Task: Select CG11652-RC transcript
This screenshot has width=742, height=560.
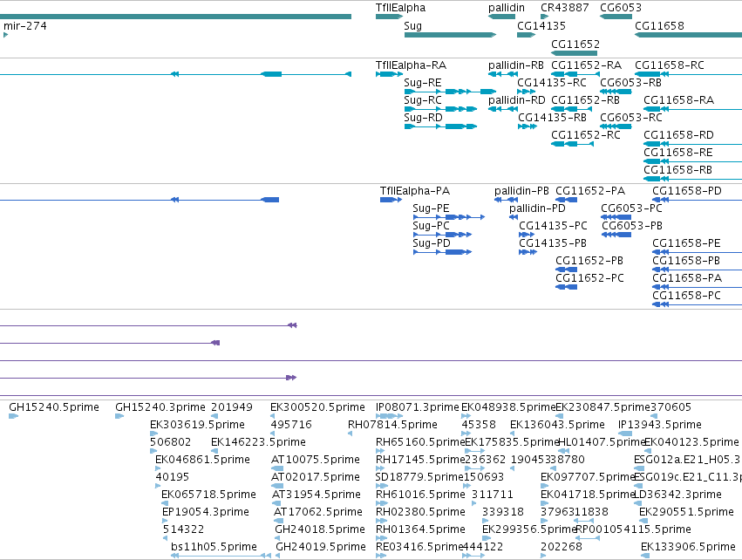Action: pos(572,144)
